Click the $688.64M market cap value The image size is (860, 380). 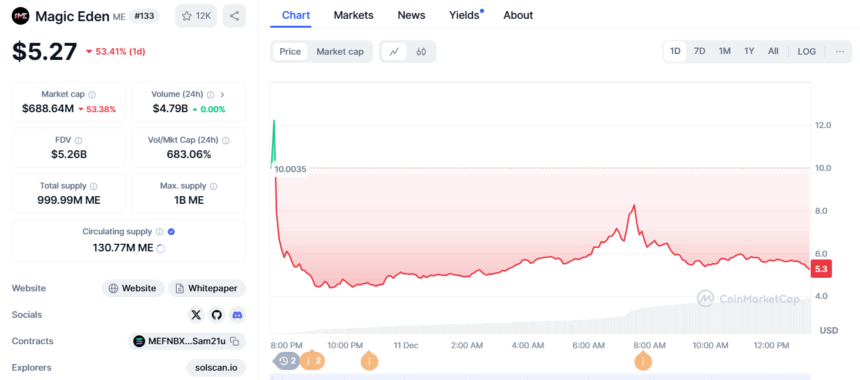pyautogui.click(x=48, y=109)
